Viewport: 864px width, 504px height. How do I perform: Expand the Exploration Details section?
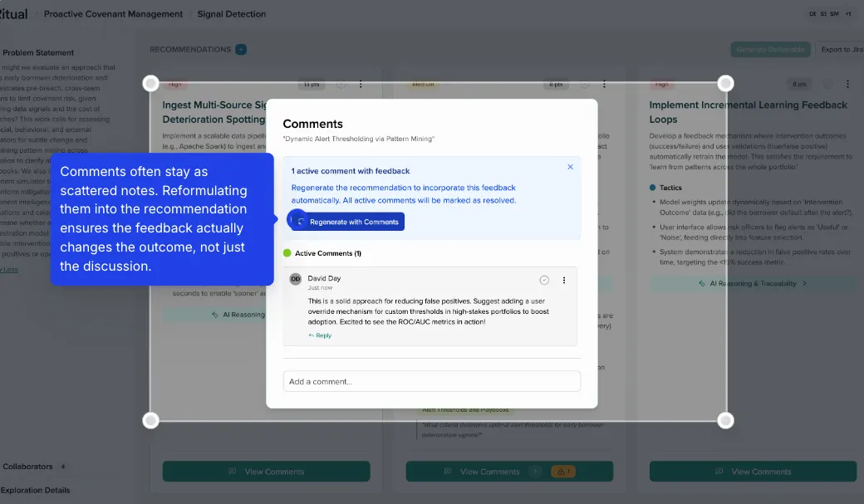pyautogui.click(x=35, y=490)
